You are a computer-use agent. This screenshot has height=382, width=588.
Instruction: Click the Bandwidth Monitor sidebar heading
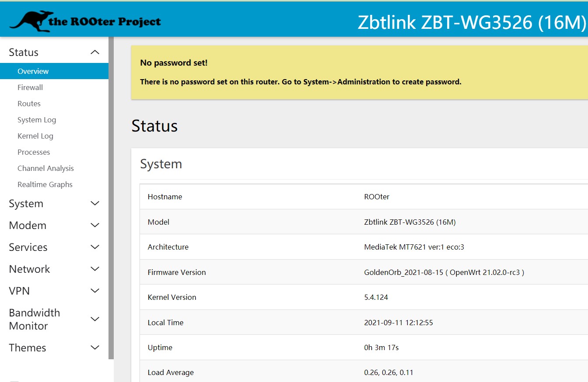tap(35, 319)
